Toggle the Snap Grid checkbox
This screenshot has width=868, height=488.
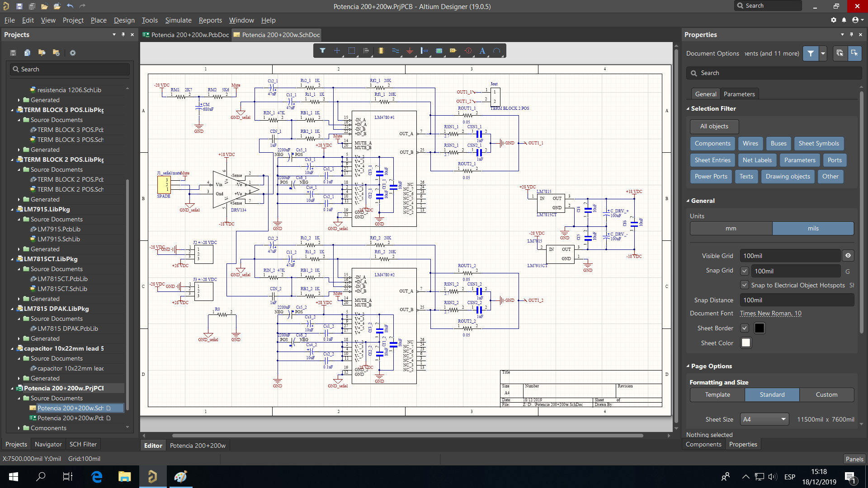coord(745,271)
